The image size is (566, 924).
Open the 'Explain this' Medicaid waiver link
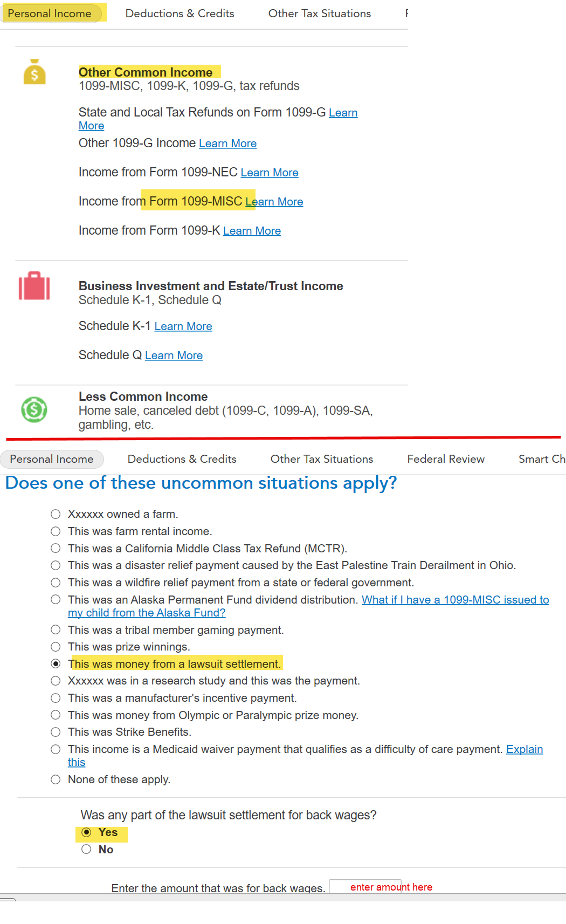tap(524, 749)
